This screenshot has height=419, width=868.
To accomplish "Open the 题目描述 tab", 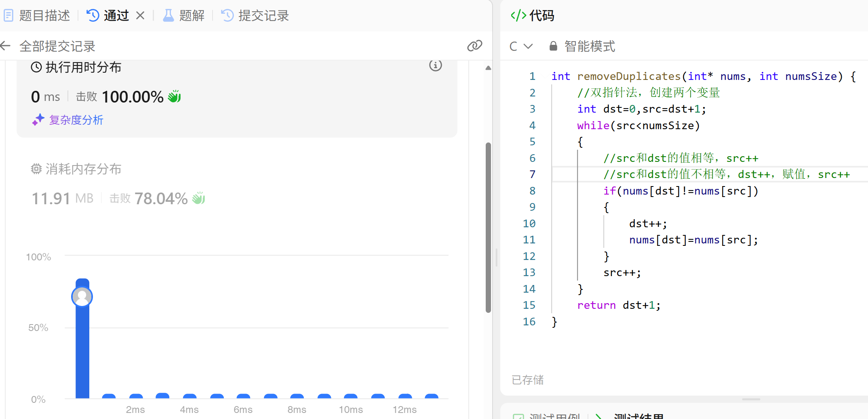I will [x=37, y=16].
